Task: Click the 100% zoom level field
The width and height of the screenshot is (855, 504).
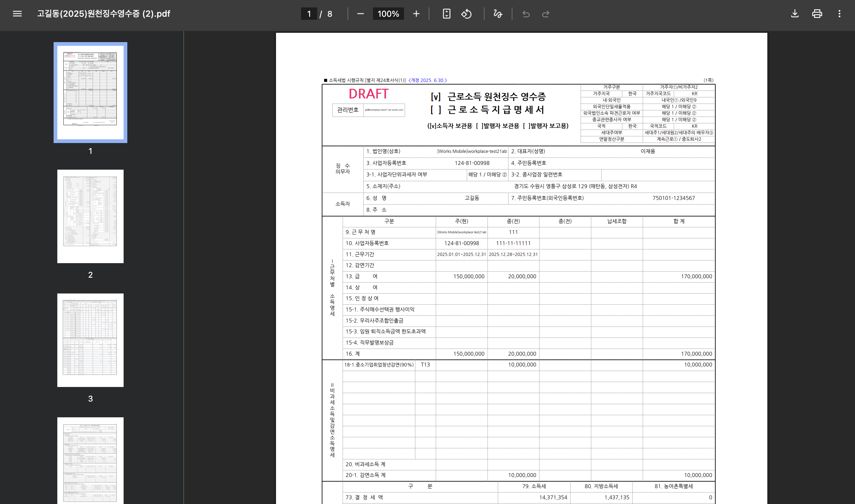Action: click(x=388, y=14)
